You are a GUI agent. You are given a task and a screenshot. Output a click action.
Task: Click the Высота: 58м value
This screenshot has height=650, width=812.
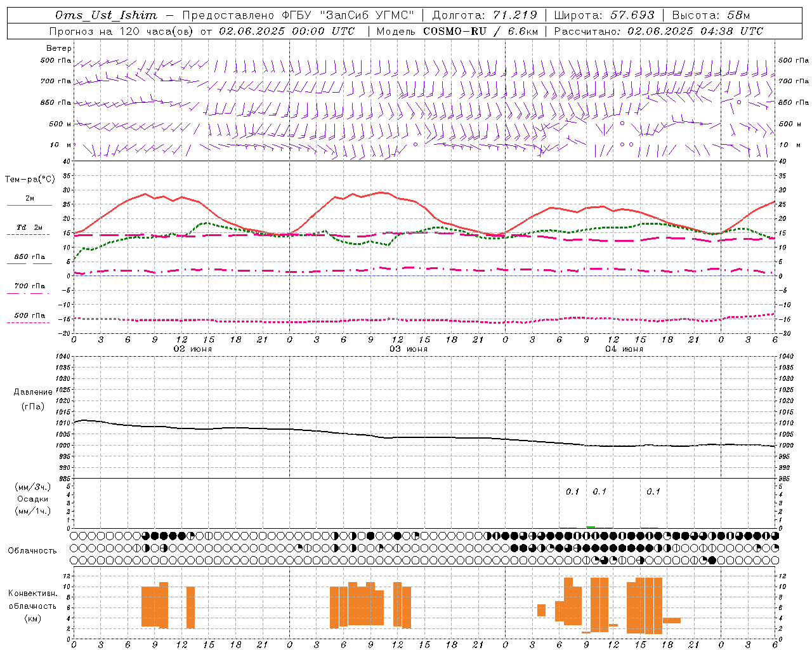(711, 15)
